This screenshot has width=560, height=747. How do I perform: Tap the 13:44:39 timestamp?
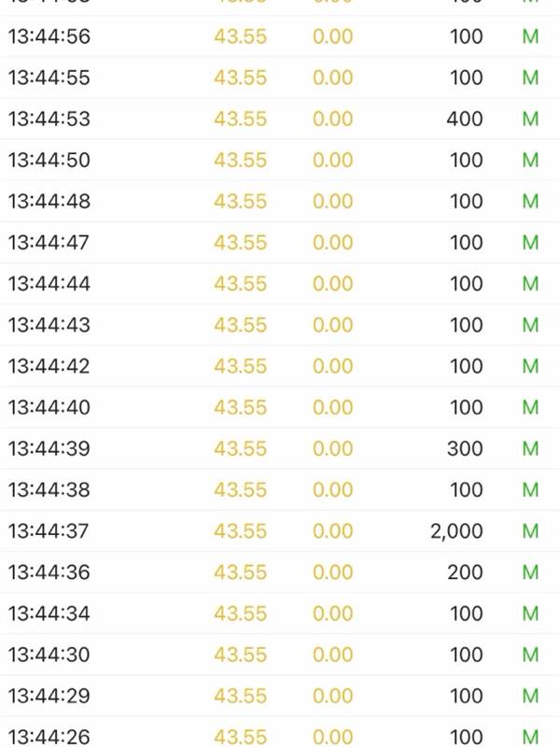(49, 448)
